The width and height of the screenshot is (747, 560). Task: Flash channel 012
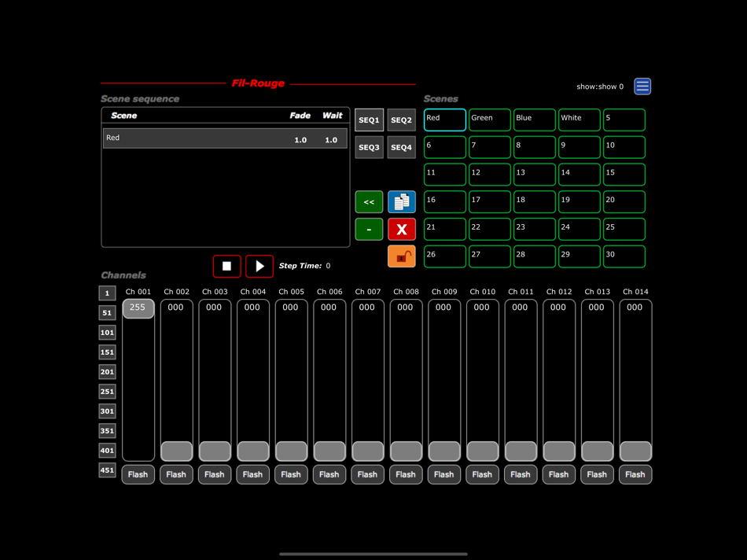point(559,475)
